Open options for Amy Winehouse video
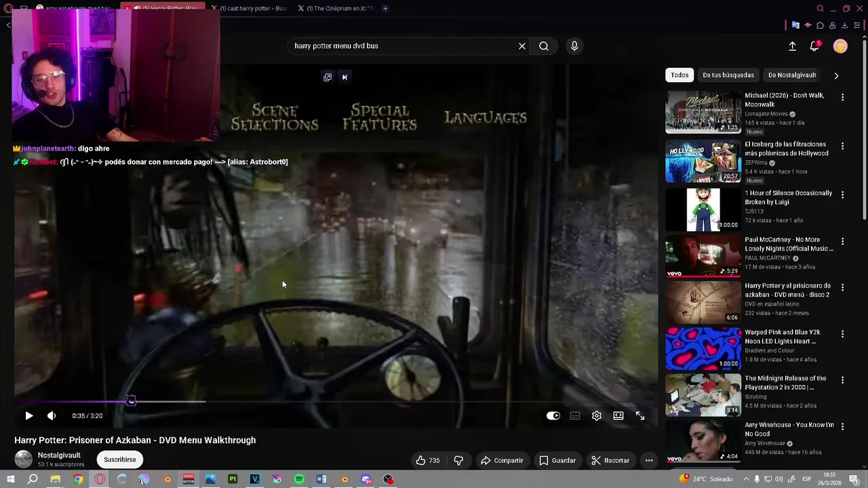 [x=842, y=427]
